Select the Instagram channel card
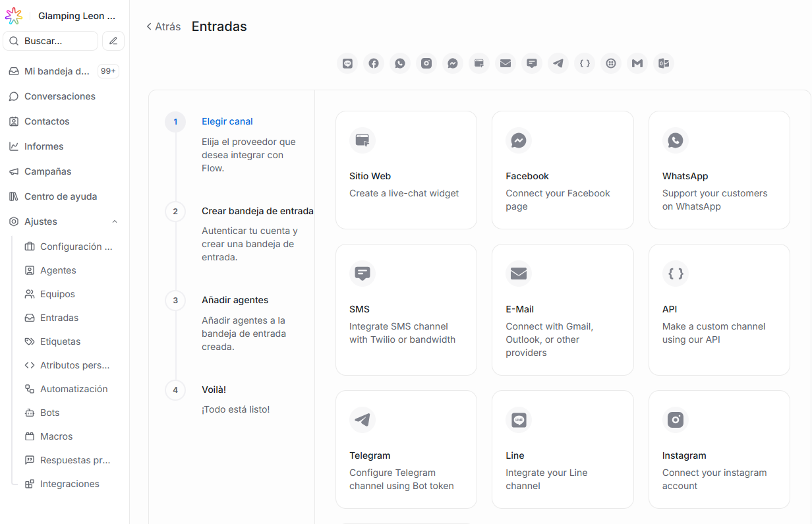The width and height of the screenshot is (812, 524). pyautogui.click(x=719, y=450)
